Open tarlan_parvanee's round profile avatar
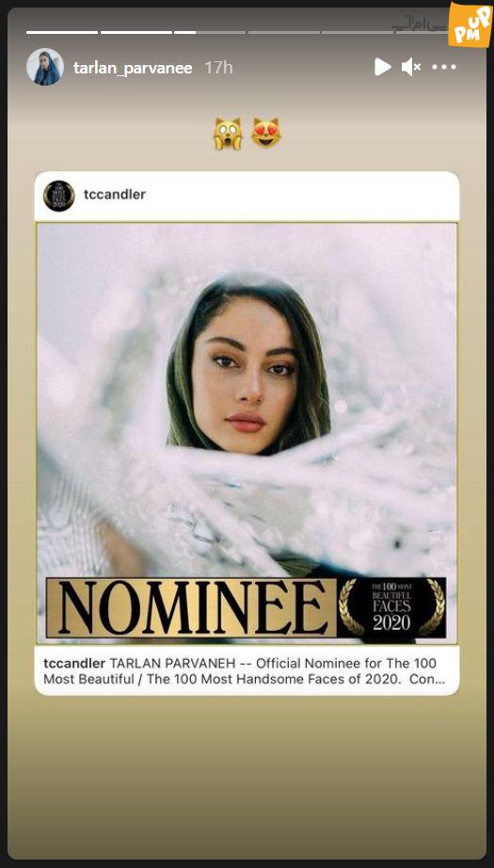Image resolution: width=494 pixels, height=868 pixels. 45,67
